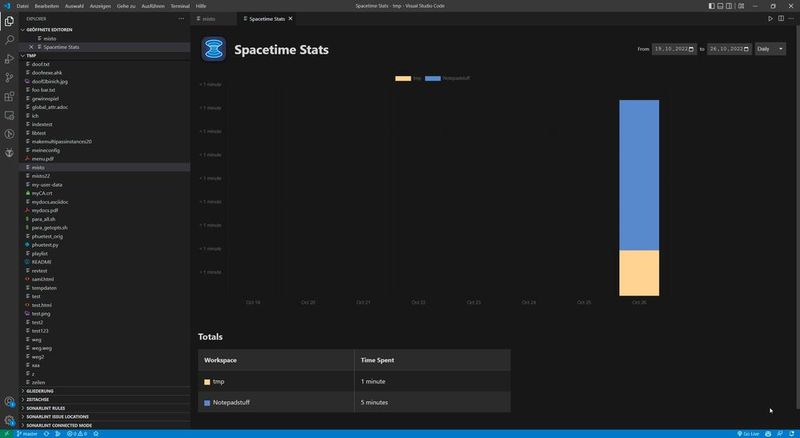Viewport: 800px width, 438px height.
Task: Open the Daily interval dropdown
Action: pos(770,49)
